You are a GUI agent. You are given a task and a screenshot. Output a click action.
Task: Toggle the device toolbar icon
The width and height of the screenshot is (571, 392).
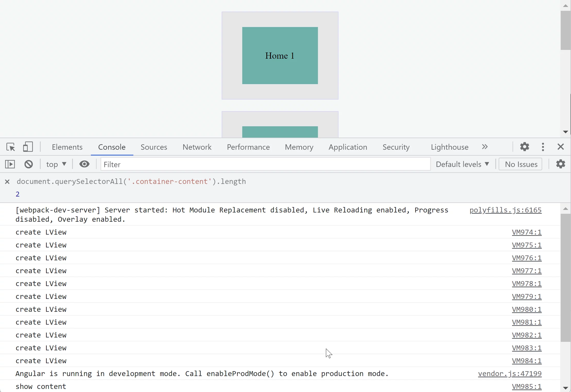(x=28, y=147)
